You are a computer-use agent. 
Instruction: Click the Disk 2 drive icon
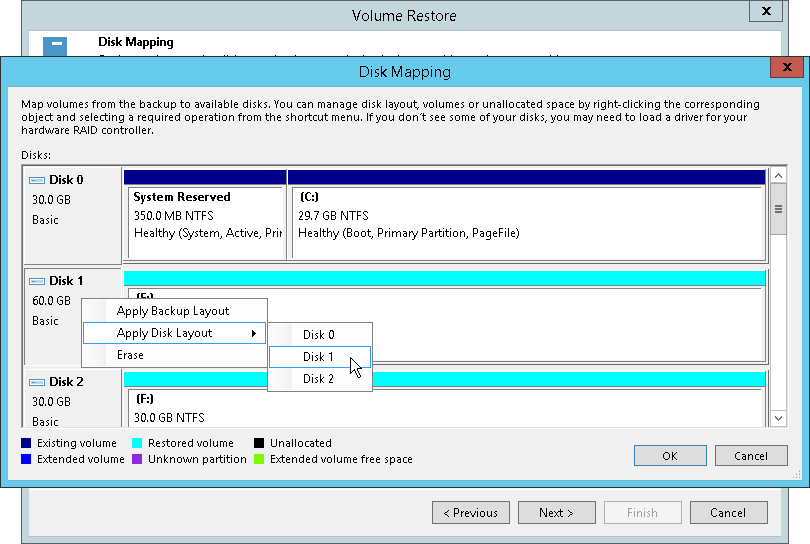pos(37,382)
